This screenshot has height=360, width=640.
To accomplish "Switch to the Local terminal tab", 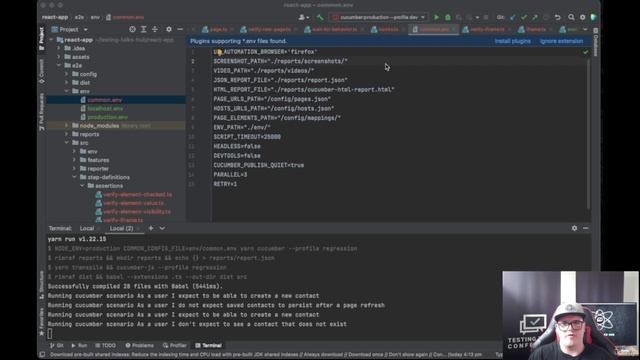I will tap(87, 228).
